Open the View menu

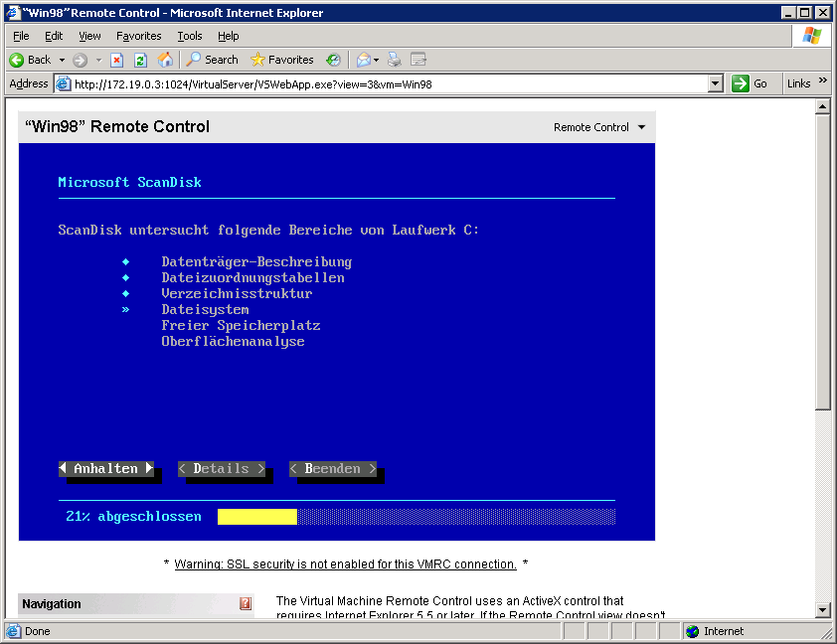click(89, 36)
